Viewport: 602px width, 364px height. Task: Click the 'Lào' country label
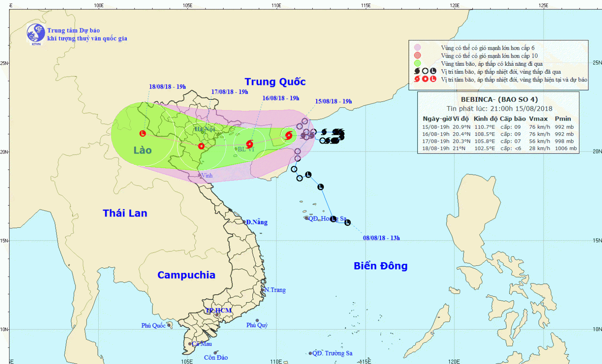[142, 150]
